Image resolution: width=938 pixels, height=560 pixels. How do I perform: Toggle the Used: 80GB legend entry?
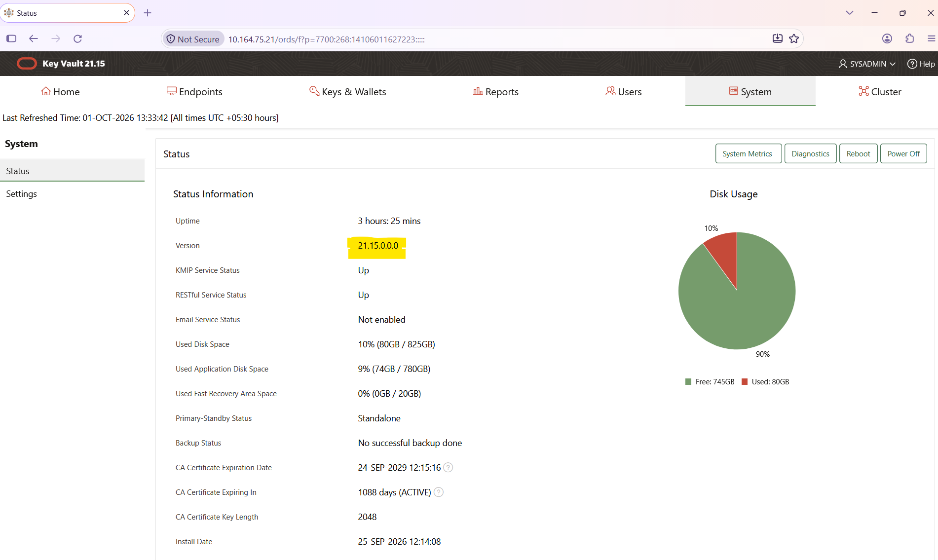click(x=765, y=382)
